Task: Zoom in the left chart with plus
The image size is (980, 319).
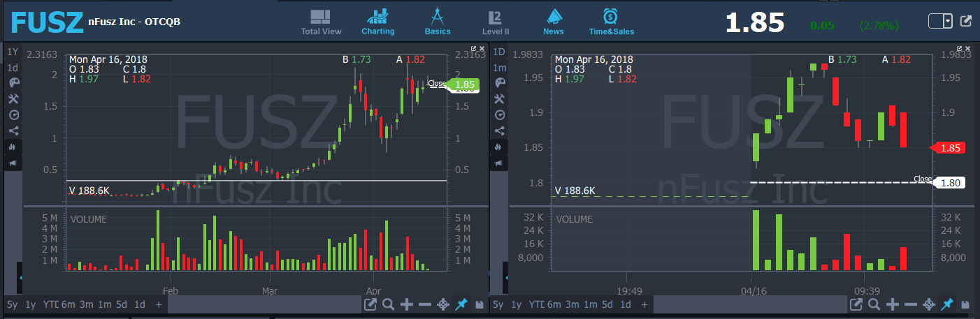Action: (406, 304)
